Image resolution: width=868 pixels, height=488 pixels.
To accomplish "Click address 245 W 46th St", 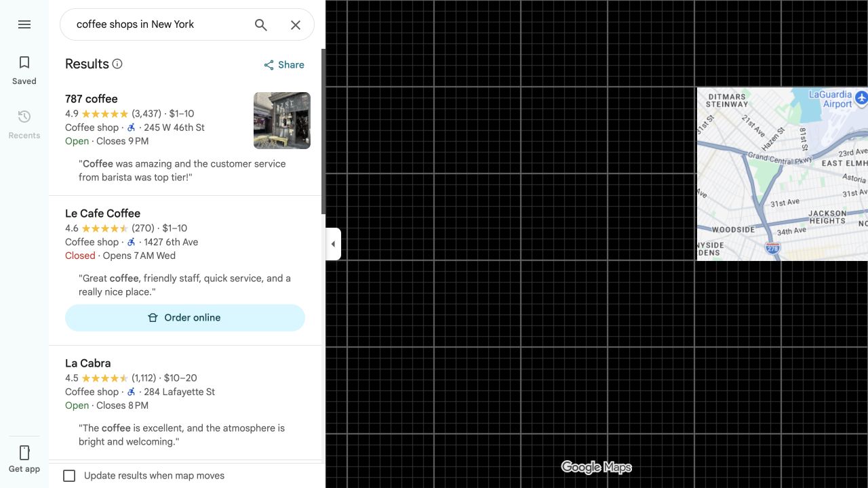I will [x=174, y=127].
